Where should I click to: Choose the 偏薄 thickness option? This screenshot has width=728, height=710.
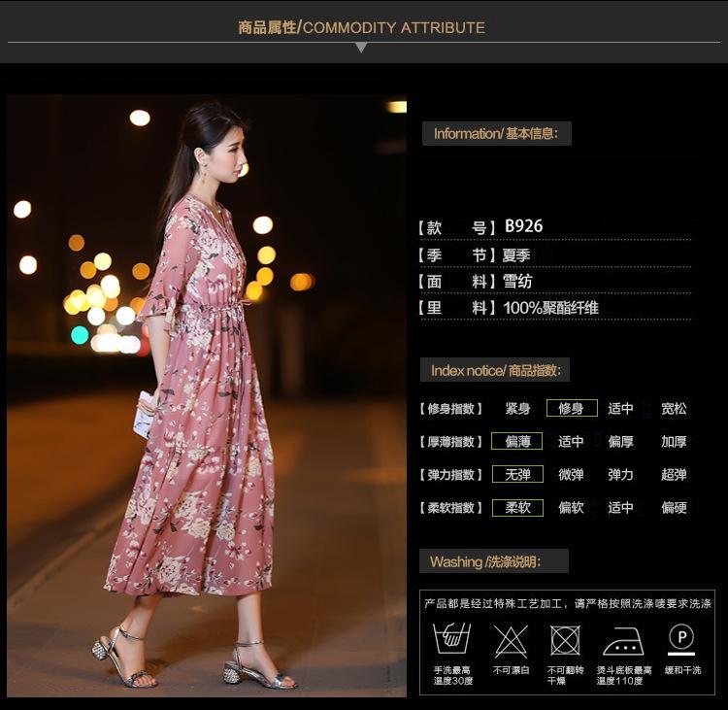point(516,442)
